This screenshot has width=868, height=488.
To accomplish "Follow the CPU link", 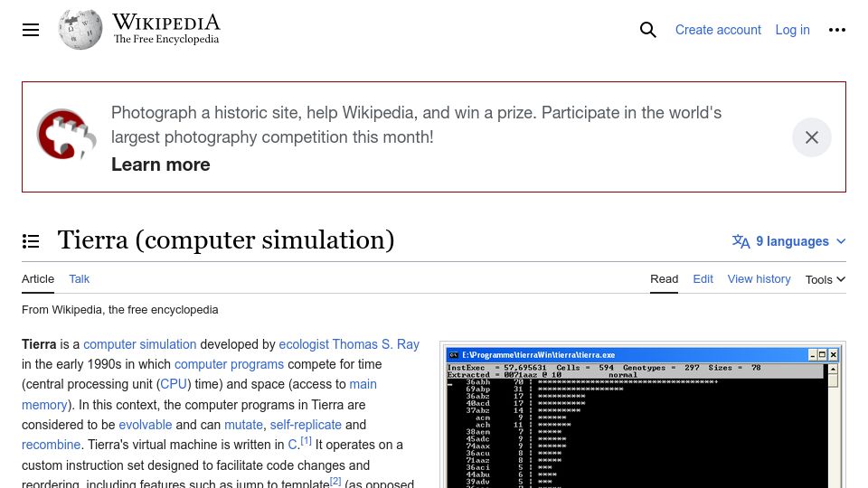I will pyautogui.click(x=174, y=384).
